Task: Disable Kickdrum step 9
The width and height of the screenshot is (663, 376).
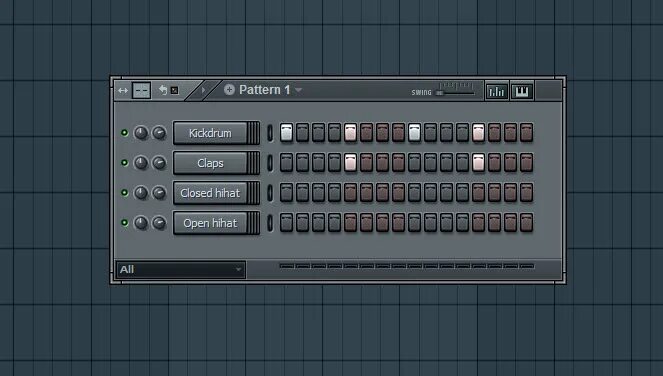Action: (x=414, y=132)
